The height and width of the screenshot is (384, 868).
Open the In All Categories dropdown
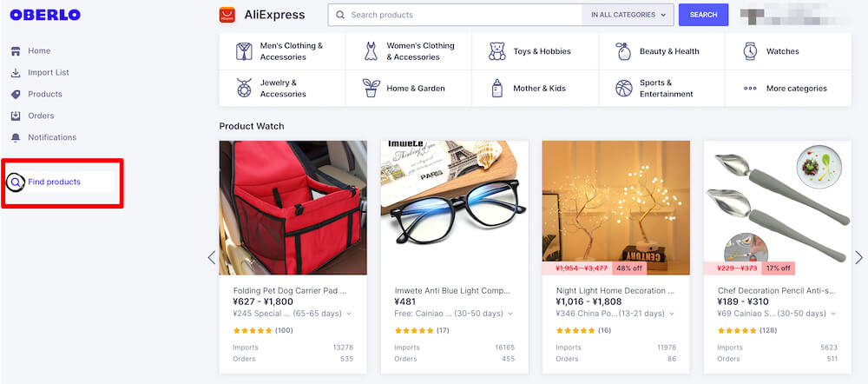628,15
